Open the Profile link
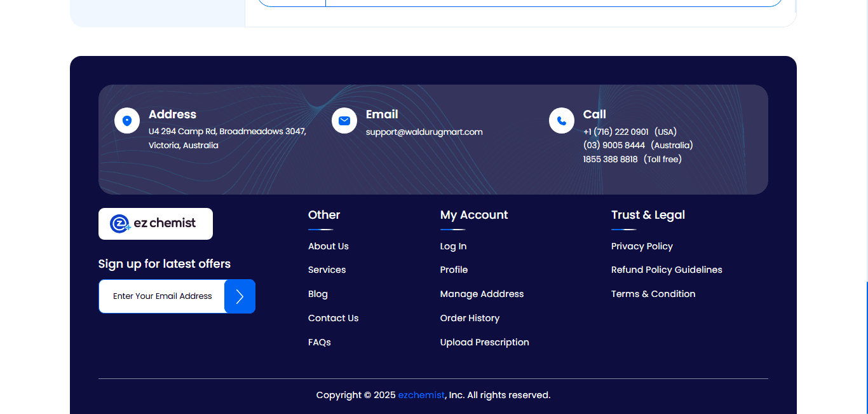 (454, 270)
